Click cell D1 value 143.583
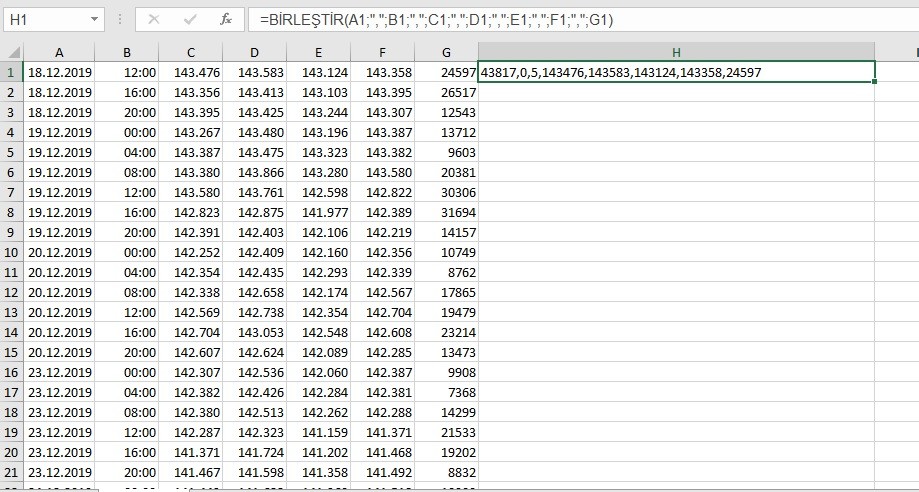 [254, 72]
